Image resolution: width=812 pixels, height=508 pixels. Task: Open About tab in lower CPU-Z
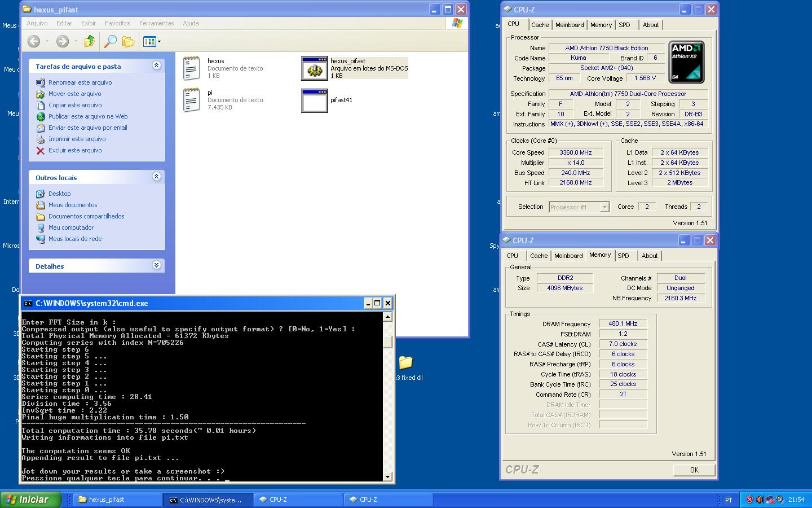(x=650, y=256)
